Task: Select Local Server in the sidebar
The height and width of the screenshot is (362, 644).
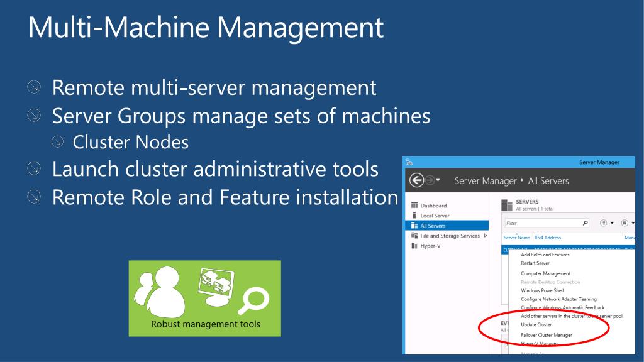Action: (435, 216)
